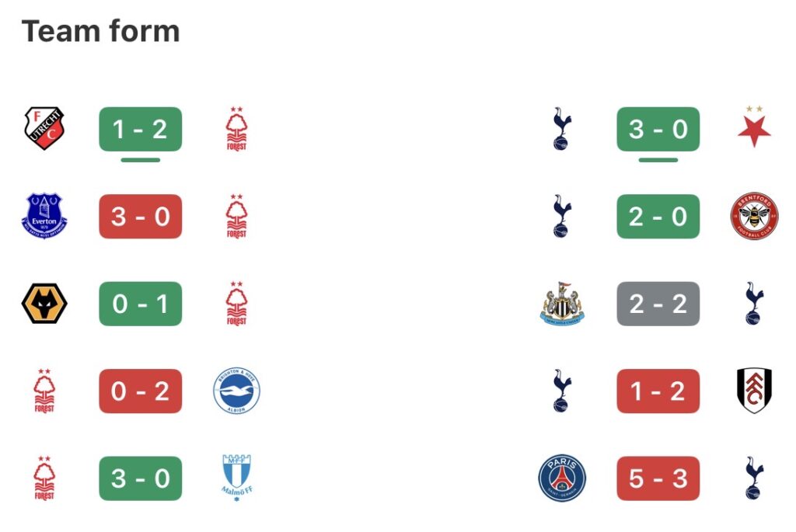Open the Wolves 0 - 1 Forest result

(x=140, y=303)
